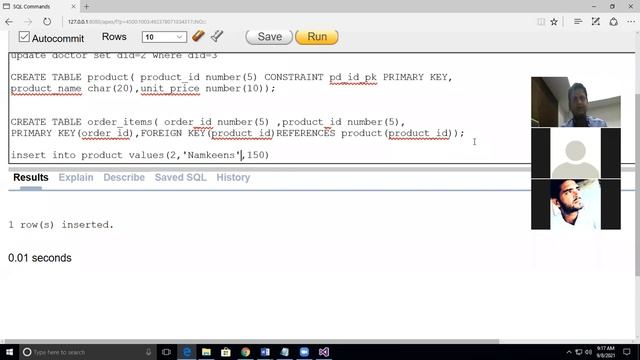
Task: Switch to the Results tab
Action: (31, 178)
